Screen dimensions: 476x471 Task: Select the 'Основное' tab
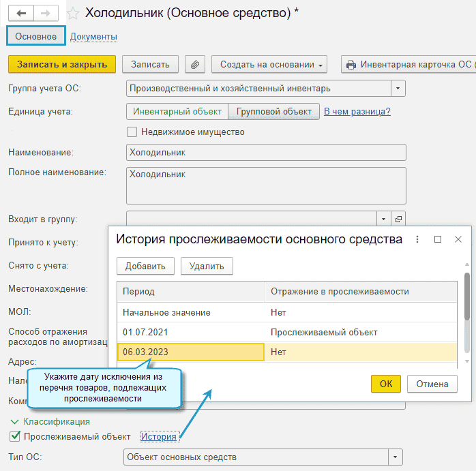pyautogui.click(x=36, y=36)
